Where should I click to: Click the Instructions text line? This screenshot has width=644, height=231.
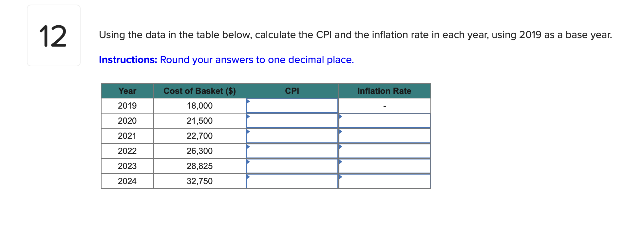coord(226,60)
